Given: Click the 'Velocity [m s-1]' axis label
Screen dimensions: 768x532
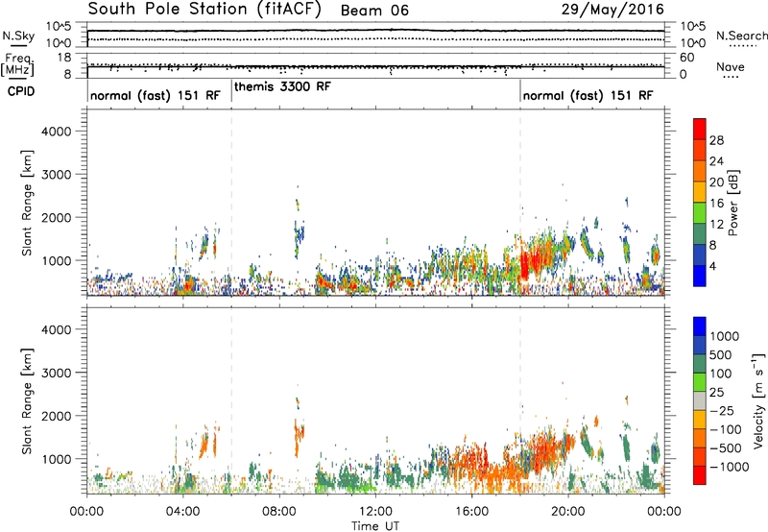Looking at the screenshot, I should 758,400.
